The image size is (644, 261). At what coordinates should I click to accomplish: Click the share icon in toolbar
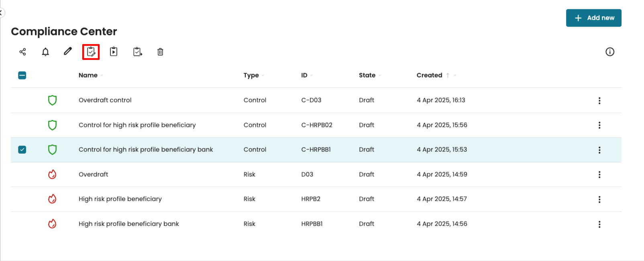[22, 52]
